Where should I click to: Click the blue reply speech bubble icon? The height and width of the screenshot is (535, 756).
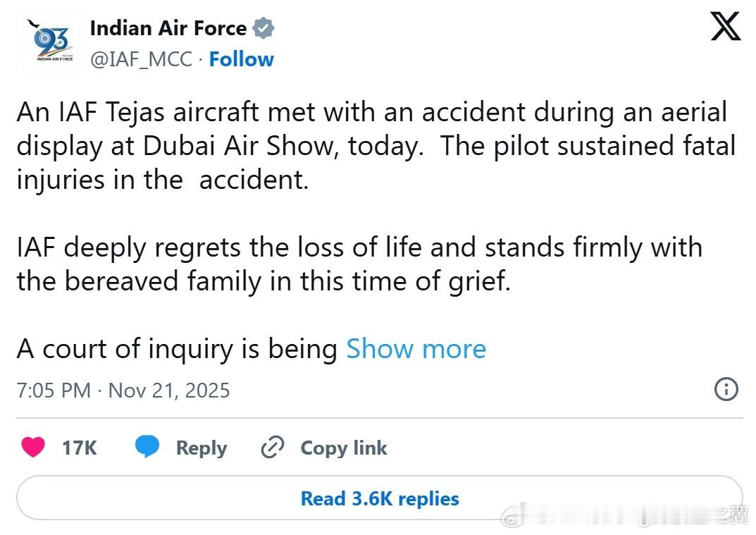[147, 448]
